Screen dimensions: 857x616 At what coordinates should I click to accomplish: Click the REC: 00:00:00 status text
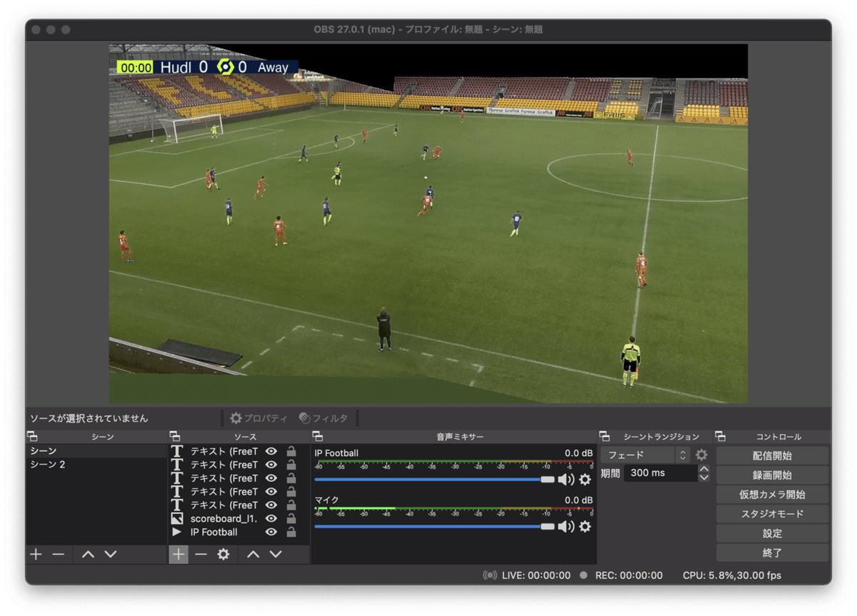click(x=629, y=575)
